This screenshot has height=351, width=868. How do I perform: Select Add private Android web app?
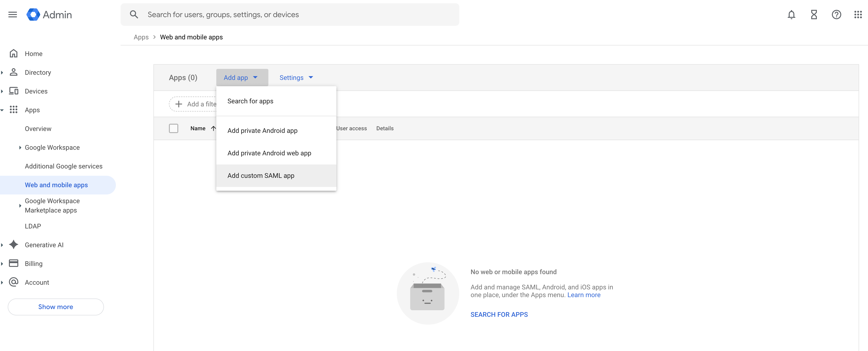[269, 153]
